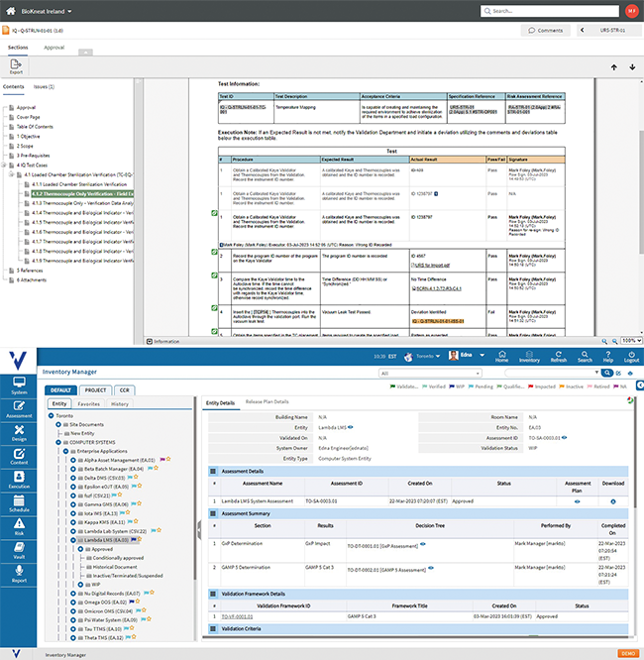
Task: Go to previous section with up arrow
Action: 614,67
